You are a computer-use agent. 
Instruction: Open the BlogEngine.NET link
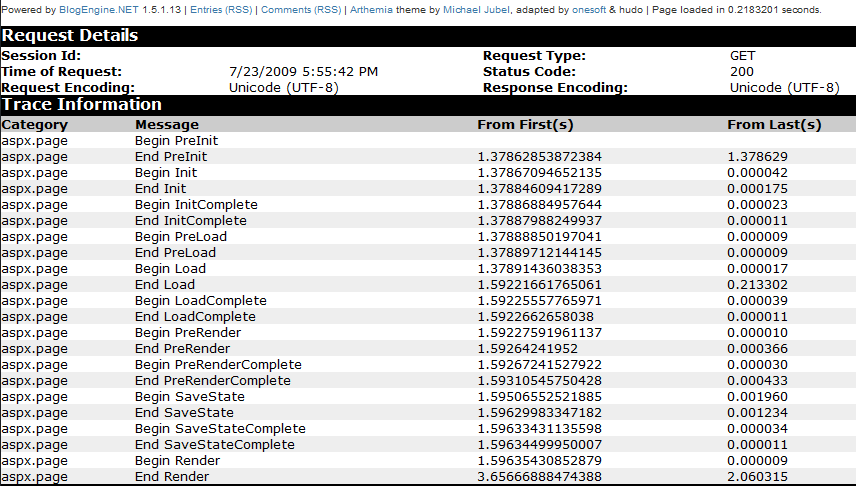pos(99,10)
